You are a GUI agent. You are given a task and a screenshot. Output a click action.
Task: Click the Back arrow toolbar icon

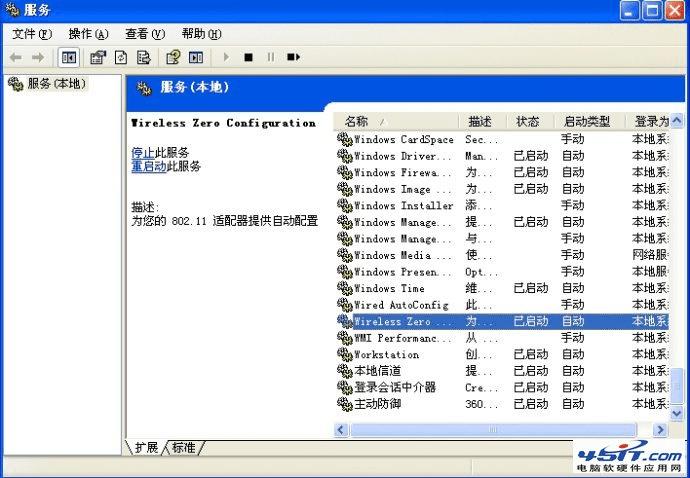15,58
